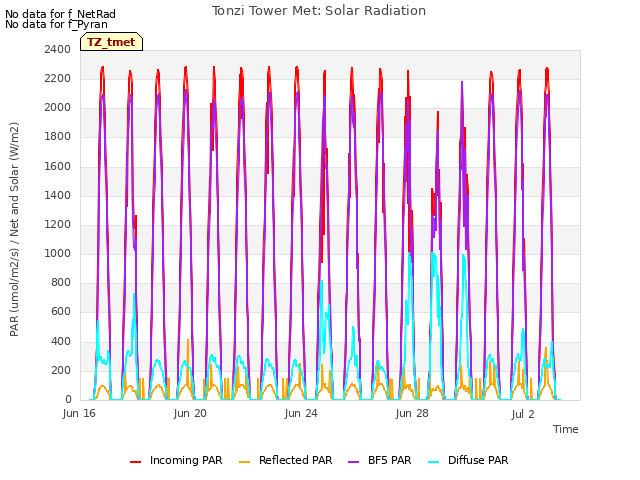Click the 'No data for f_NetRad' message
Image resolution: width=640 pixels, height=480 pixels.
(x=60, y=14)
